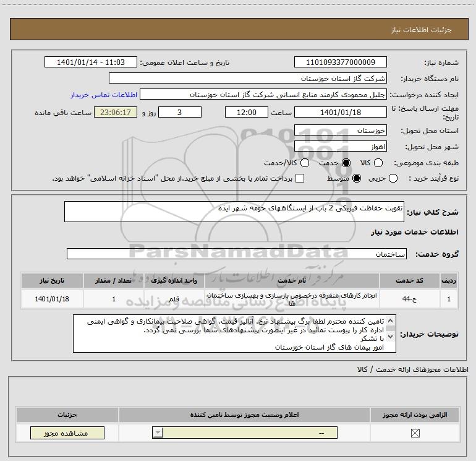Click the delivery city field اهواز
Image resolution: width=476 pixels, height=461 pixels.
(x=340, y=147)
